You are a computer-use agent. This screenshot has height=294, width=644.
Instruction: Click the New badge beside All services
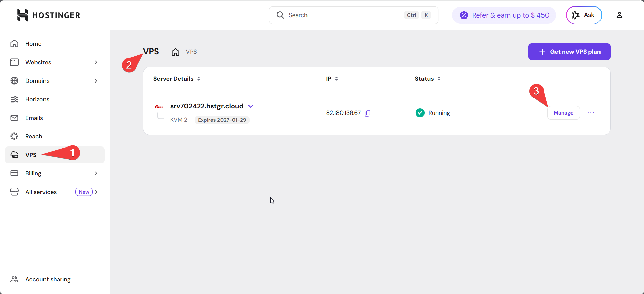point(84,192)
